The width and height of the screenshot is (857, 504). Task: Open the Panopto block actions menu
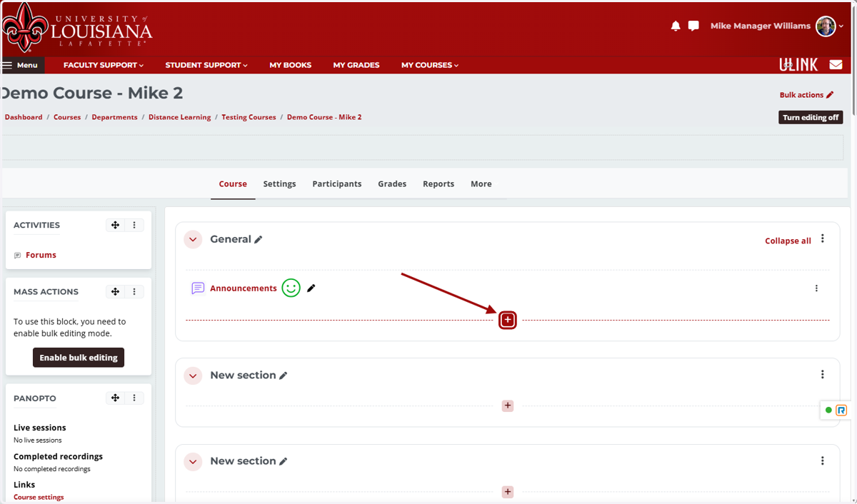[134, 398]
